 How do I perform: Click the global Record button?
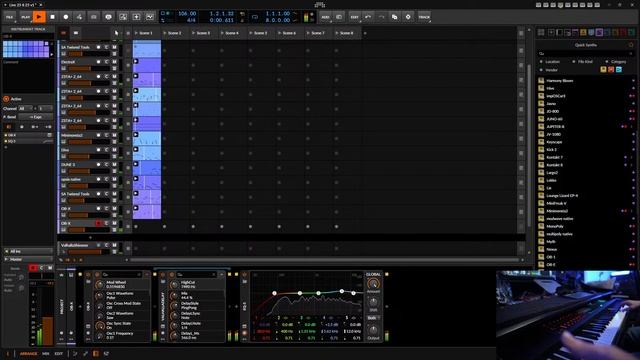66,17
